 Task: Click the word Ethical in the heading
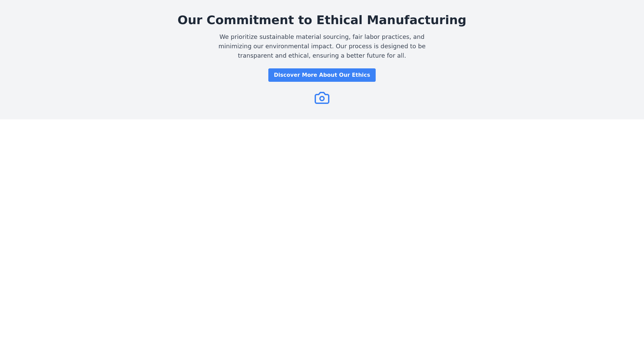339,20
